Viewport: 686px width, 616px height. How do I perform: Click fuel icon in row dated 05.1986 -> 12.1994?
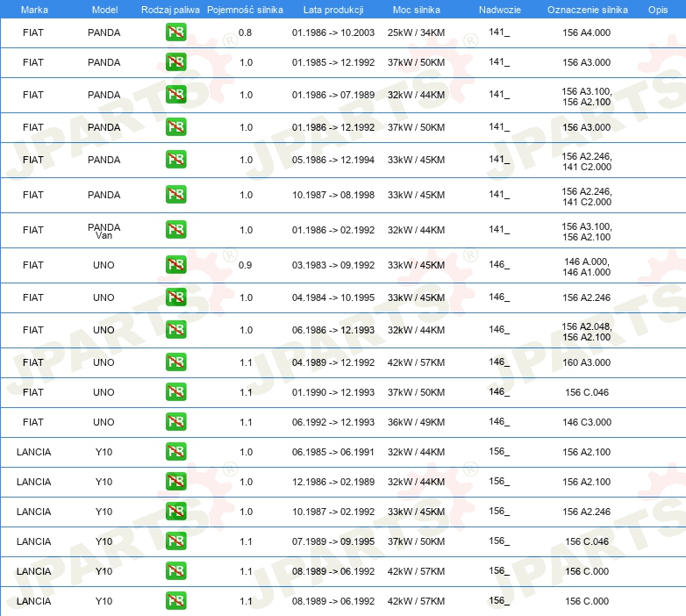coord(175,159)
